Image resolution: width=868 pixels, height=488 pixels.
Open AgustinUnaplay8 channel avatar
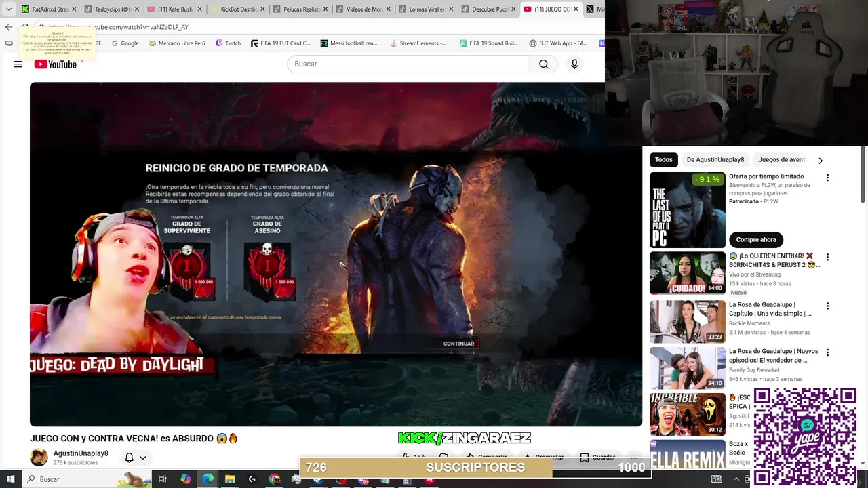(39, 457)
